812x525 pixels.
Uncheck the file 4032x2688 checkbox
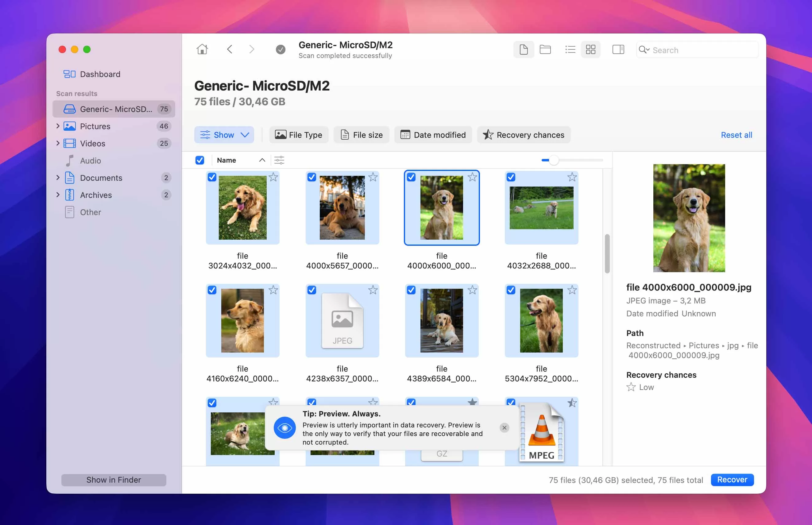[511, 177]
